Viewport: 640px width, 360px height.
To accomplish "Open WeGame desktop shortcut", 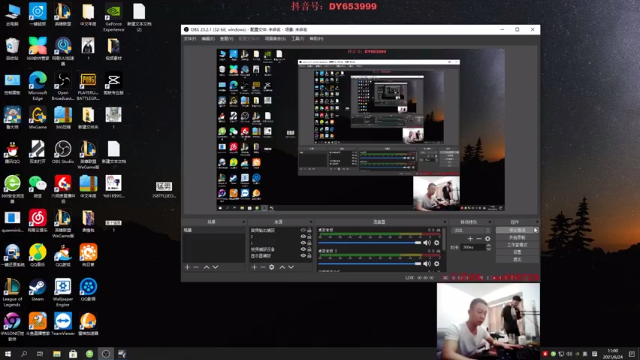I will (38, 118).
